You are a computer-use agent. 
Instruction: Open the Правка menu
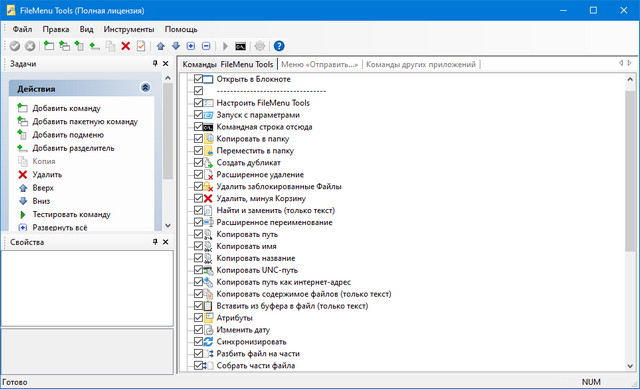tap(56, 29)
